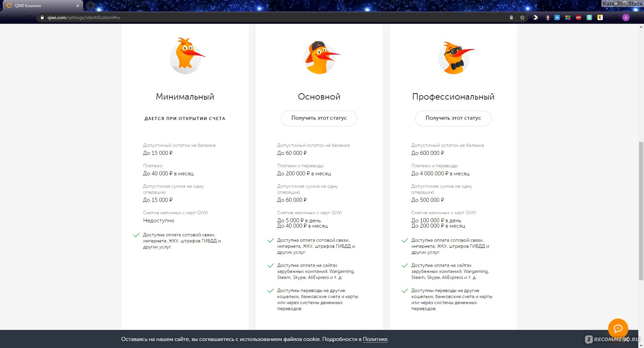Dismiss the cookie banner with X
This screenshot has height=348, width=644.
coord(626,339)
